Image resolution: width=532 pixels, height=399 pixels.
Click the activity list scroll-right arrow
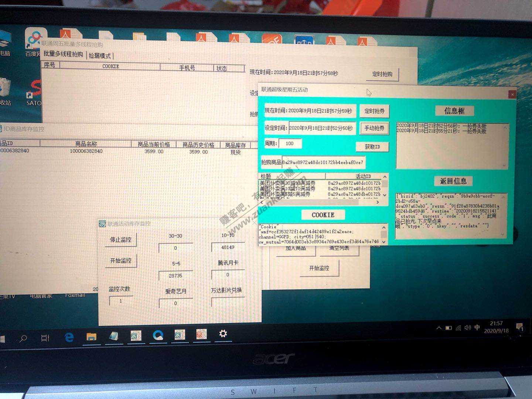377,202
